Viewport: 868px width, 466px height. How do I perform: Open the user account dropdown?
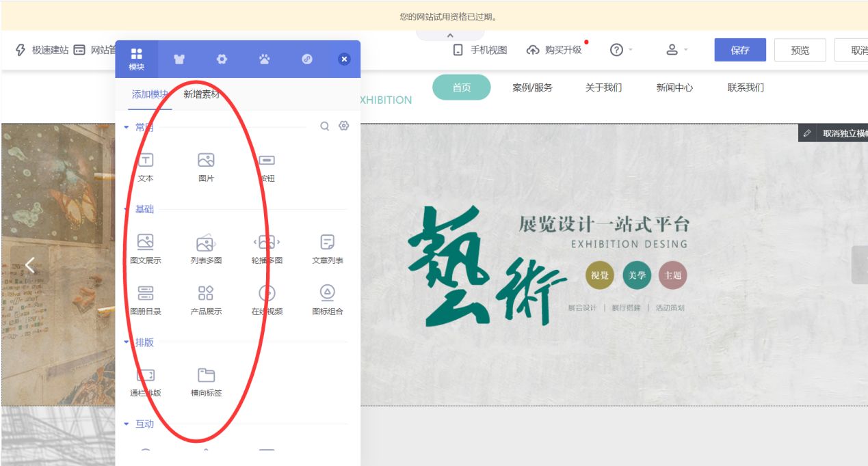pyautogui.click(x=676, y=50)
